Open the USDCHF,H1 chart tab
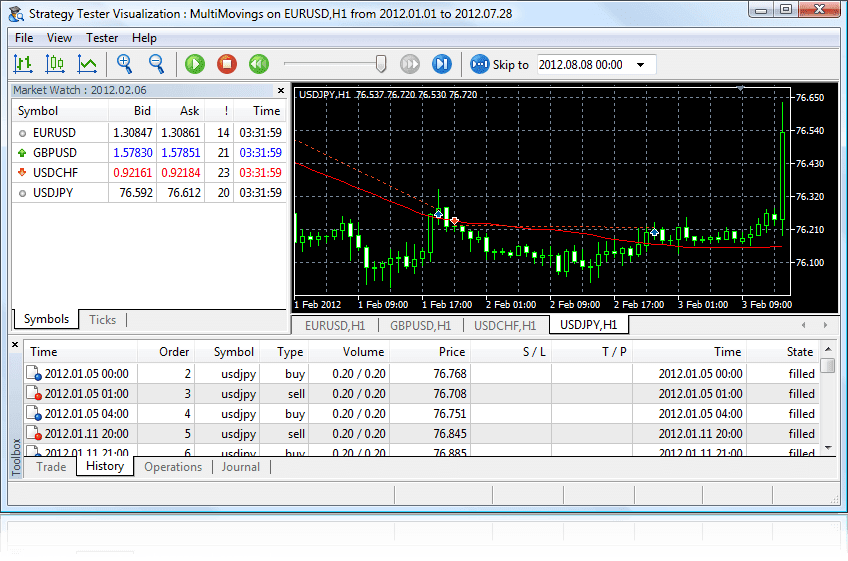848x561 pixels. [x=505, y=325]
